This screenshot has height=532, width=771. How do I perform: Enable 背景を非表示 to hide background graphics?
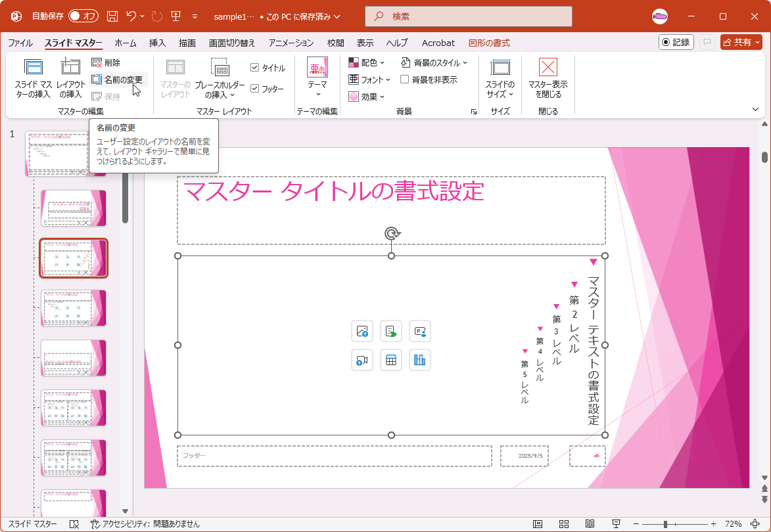[406, 79]
